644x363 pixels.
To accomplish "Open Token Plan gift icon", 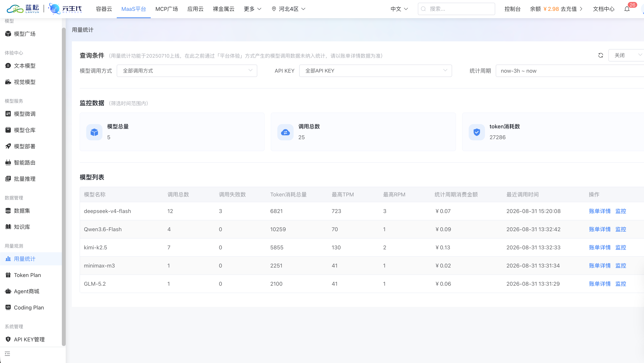I will coord(8,275).
